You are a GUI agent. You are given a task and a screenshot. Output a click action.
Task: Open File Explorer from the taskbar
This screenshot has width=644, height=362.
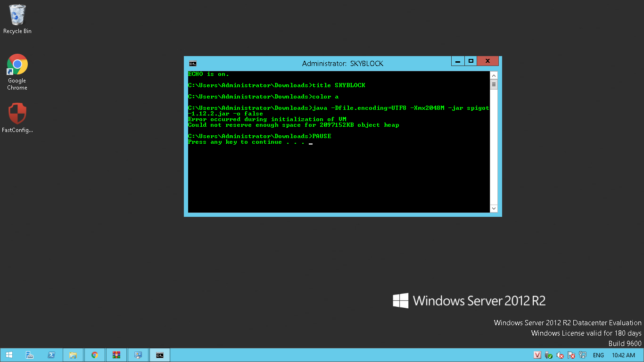point(73,355)
